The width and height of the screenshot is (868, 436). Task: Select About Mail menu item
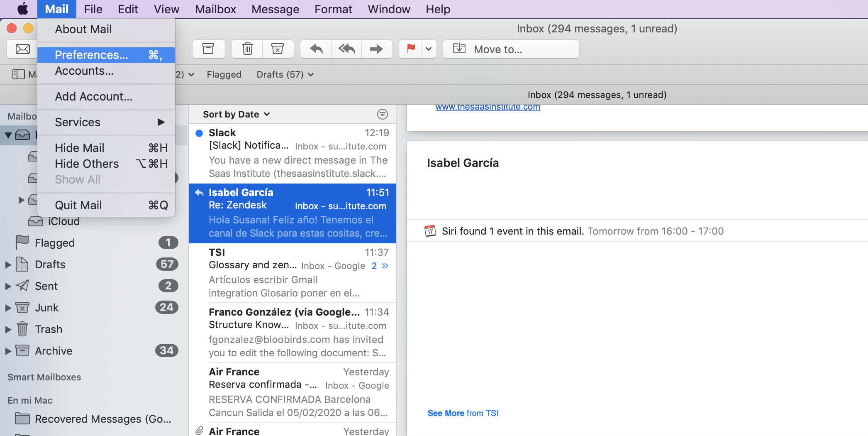tap(106, 29)
